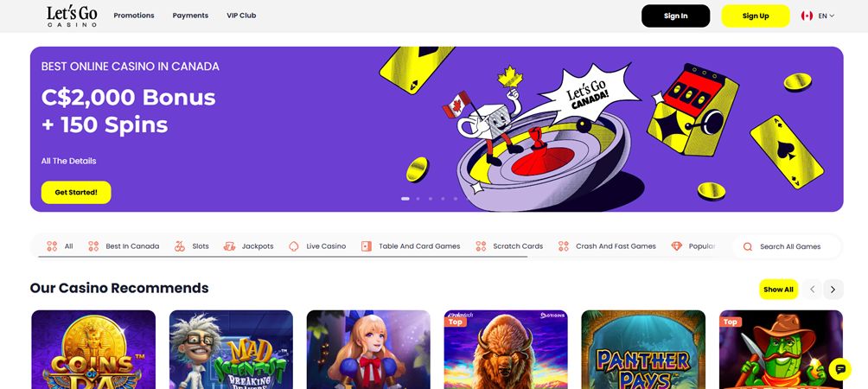The image size is (868, 389).
Task: Click the Let's Go Casino logo
Action: tap(72, 16)
